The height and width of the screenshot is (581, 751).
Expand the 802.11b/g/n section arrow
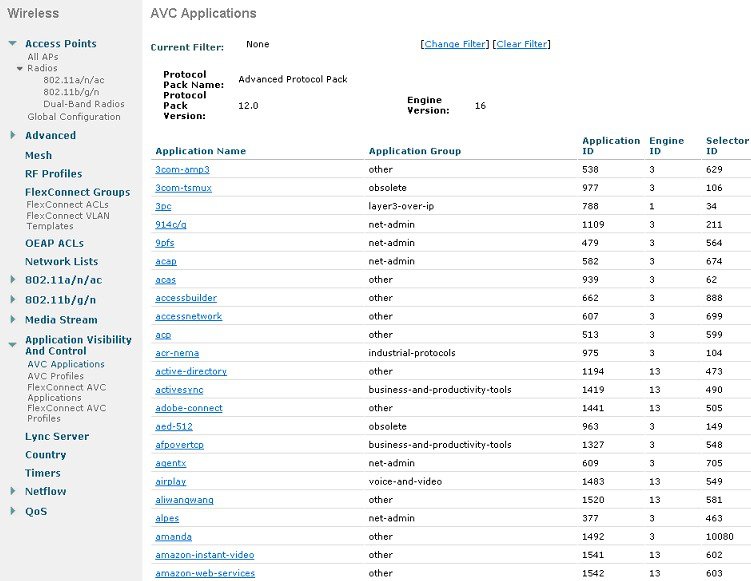13,300
